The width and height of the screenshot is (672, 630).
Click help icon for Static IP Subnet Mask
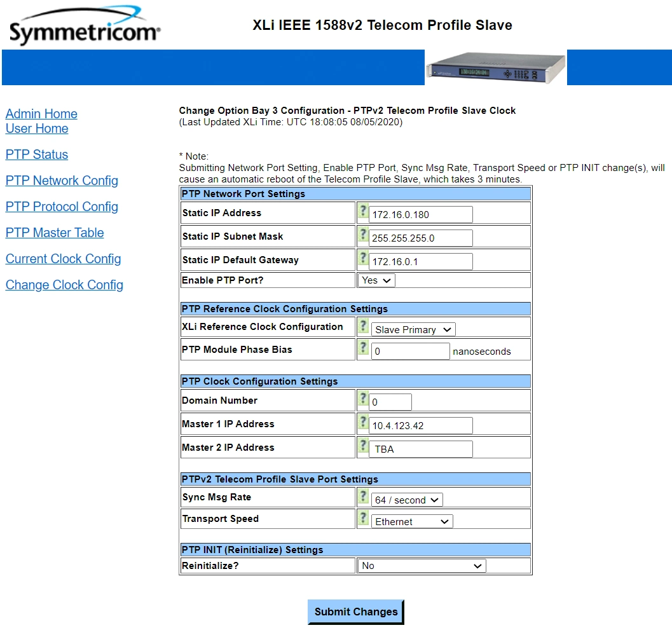point(363,235)
